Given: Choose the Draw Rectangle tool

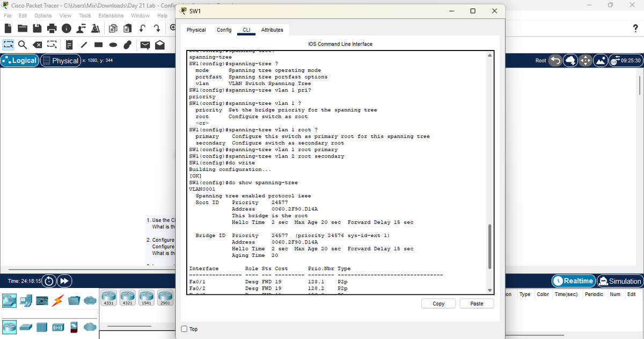Looking at the screenshot, I should coord(100,46).
